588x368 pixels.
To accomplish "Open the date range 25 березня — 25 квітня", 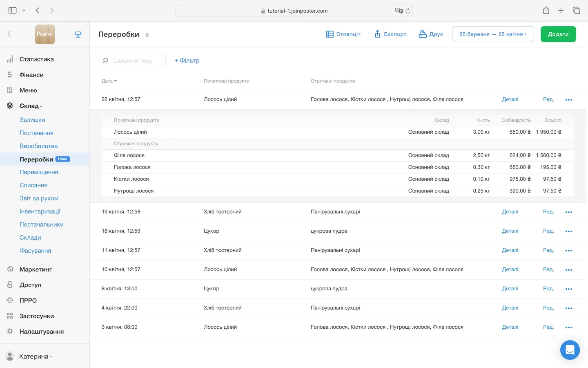I will pyautogui.click(x=493, y=34).
